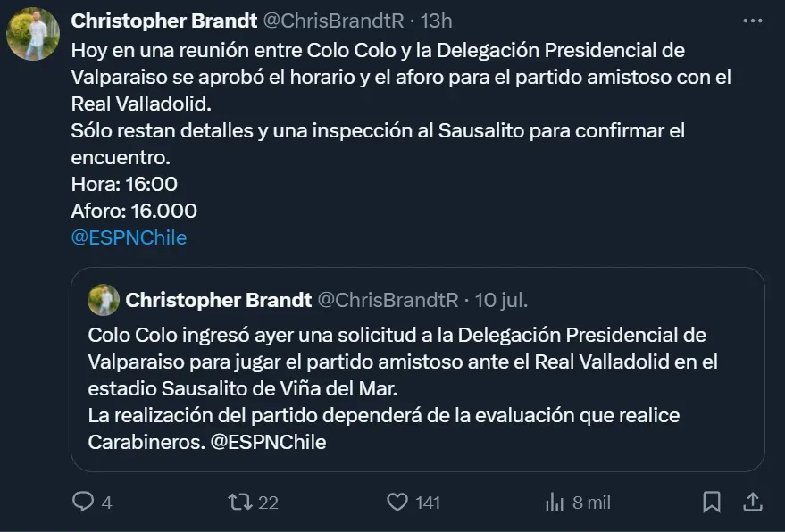Click the 8 mil views count
The height and width of the screenshot is (532, 785).
pos(591,503)
